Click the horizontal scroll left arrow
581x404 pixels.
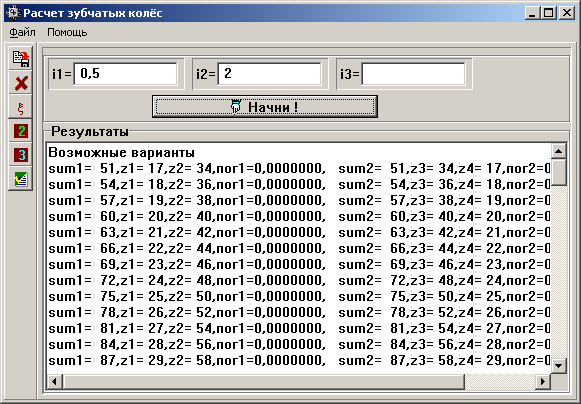55,381
